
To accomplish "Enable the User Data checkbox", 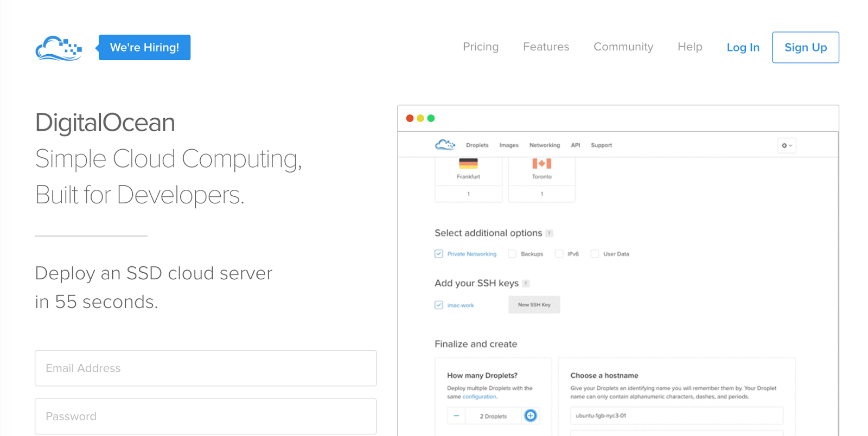I will [595, 254].
